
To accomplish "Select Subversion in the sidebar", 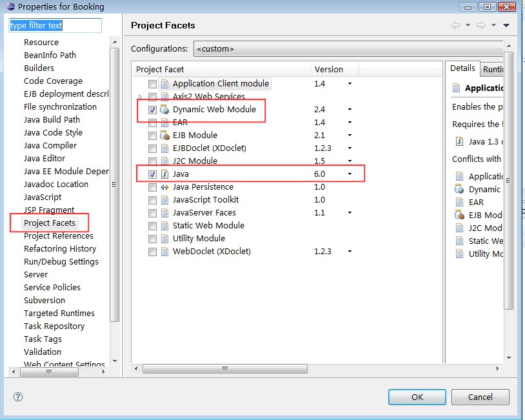I will pos(45,301).
